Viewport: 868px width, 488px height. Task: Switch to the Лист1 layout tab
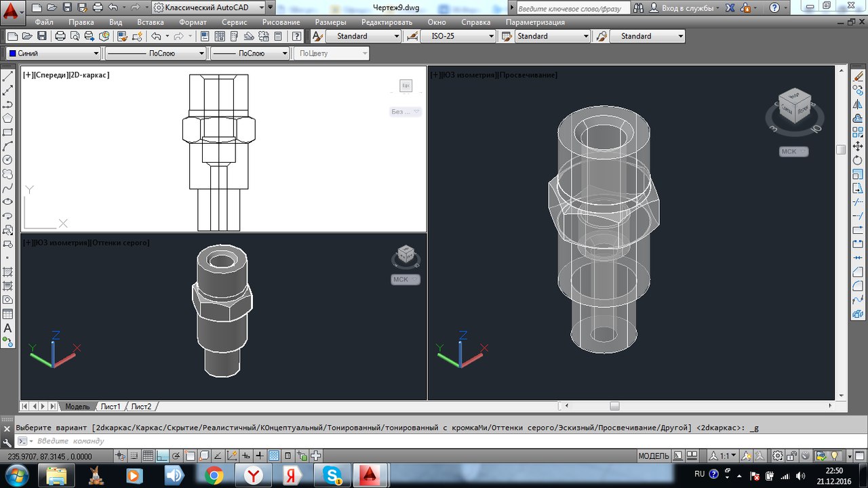pos(111,407)
